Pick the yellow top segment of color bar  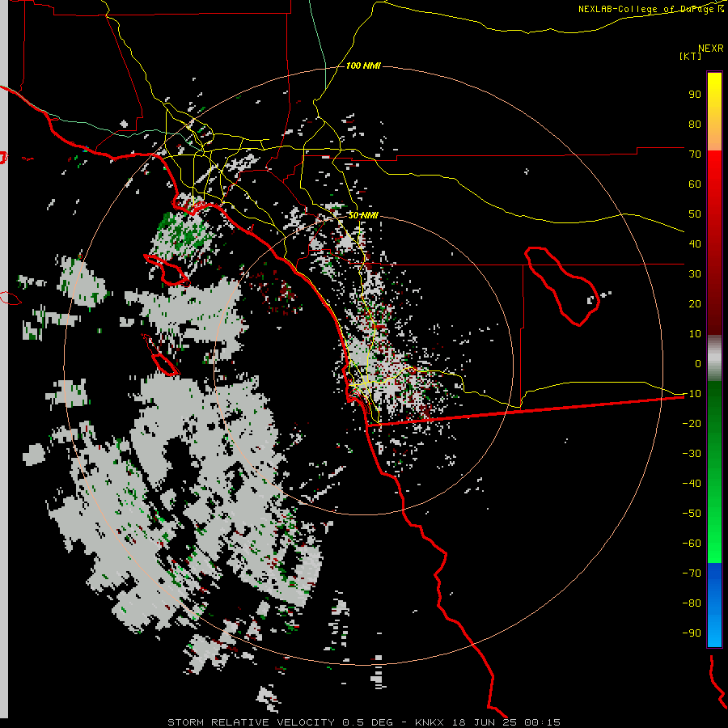(x=714, y=112)
